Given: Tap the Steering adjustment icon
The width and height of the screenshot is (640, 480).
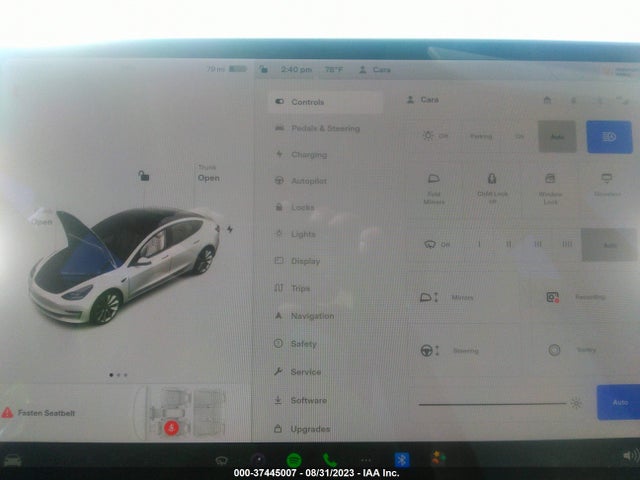Looking at the screenshot, I should 430,350.
